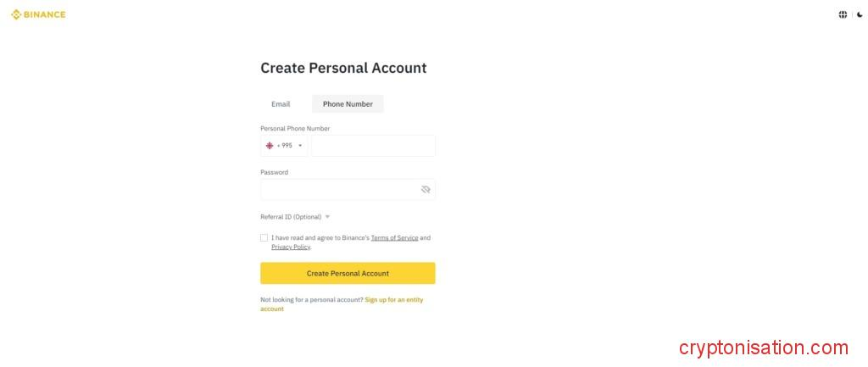Show password using the eye icon
The height and width of the screenshot is (367, 868).
pyautogui.click(x=426, y=190)
